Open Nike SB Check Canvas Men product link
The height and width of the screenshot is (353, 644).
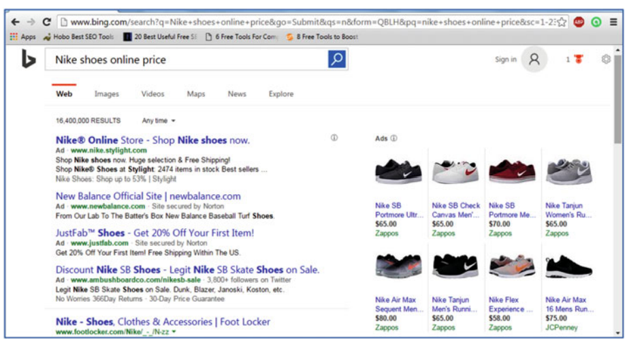coord(456,210)
